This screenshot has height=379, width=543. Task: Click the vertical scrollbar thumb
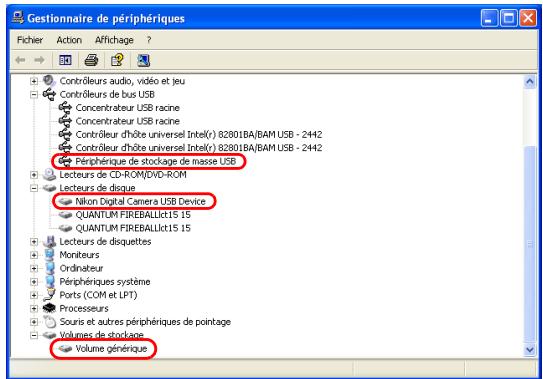tap(530, 244)
